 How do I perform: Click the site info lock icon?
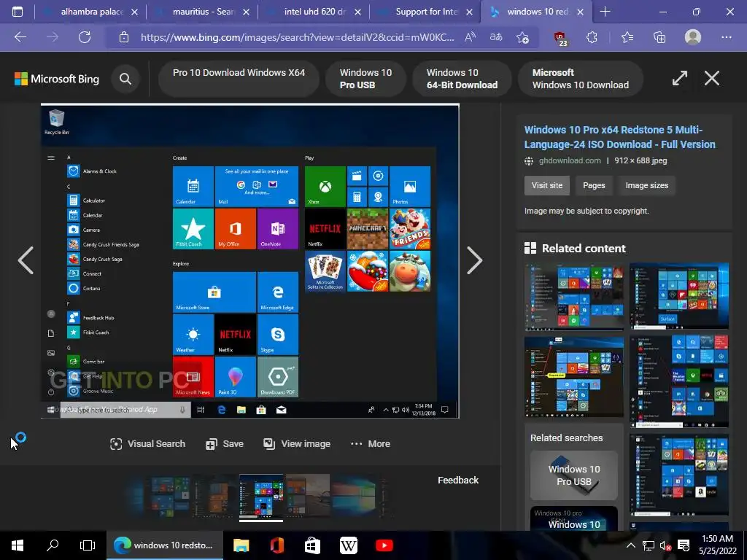coord(124,37)
